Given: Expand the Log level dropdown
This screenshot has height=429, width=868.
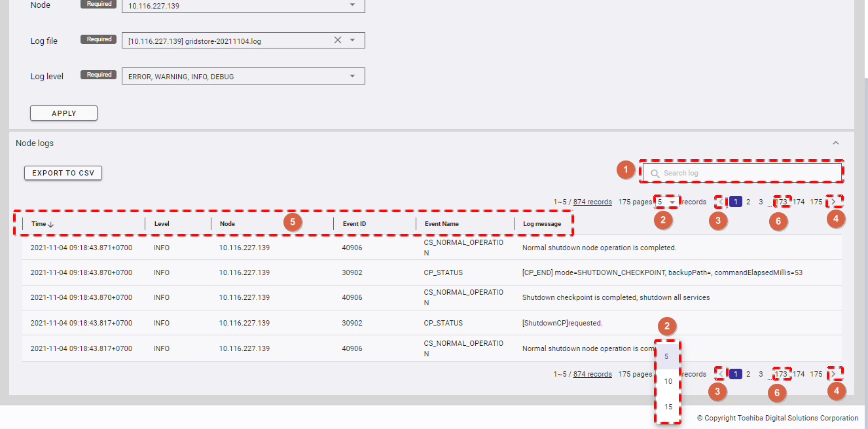Looking at the screenshot, I should (352, 77).
